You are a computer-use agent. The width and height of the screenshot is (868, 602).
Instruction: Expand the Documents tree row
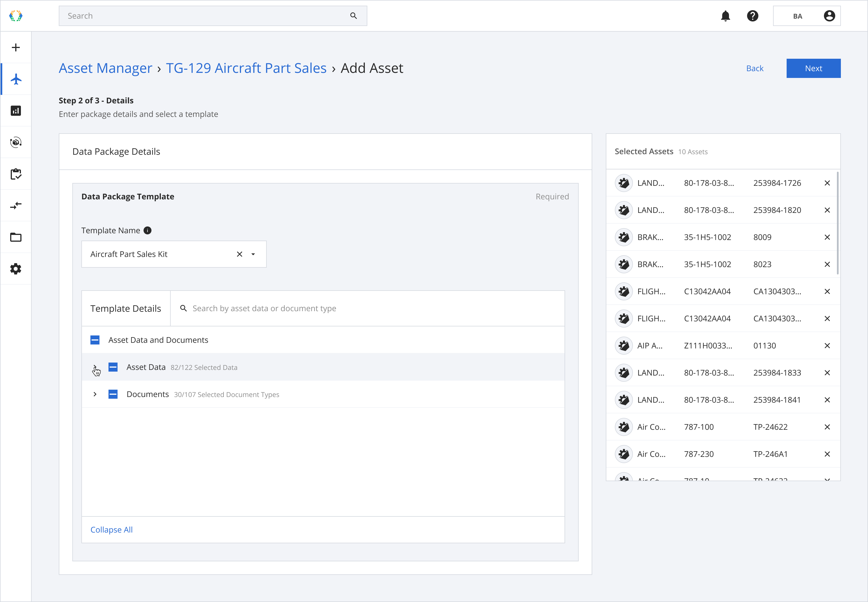point(95,394)
